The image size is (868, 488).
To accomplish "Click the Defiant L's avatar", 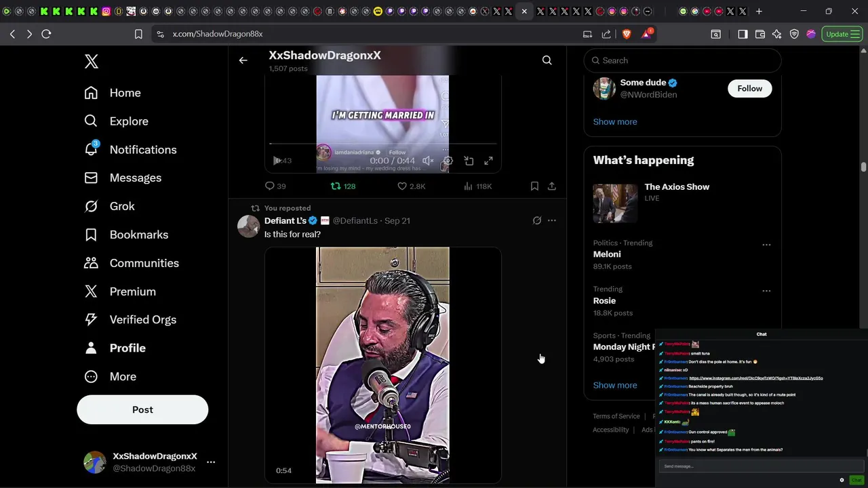I will (x=249, y=226).
